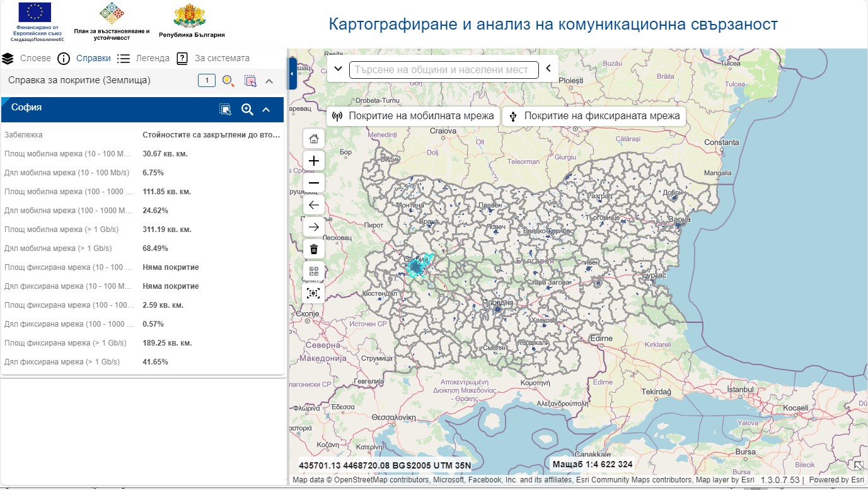Click the expand icon at map bottom-right corner
Viewport: 868px width, 490px height.
pos(859,466)
